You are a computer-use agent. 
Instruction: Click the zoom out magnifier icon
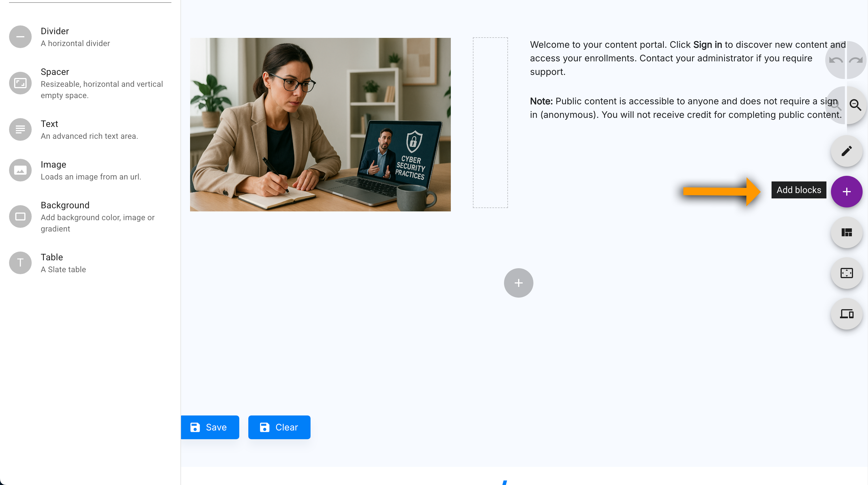(x=855, y=105)
